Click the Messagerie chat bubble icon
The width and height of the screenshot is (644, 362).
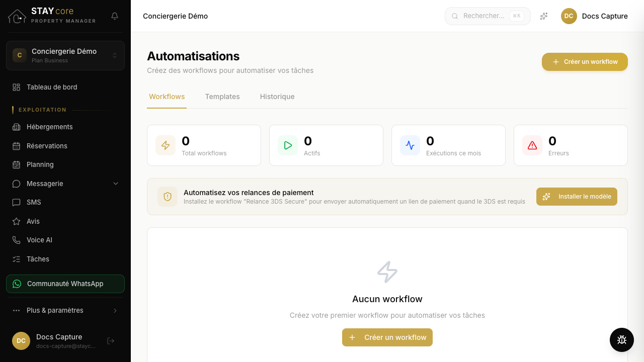(17, 184)
